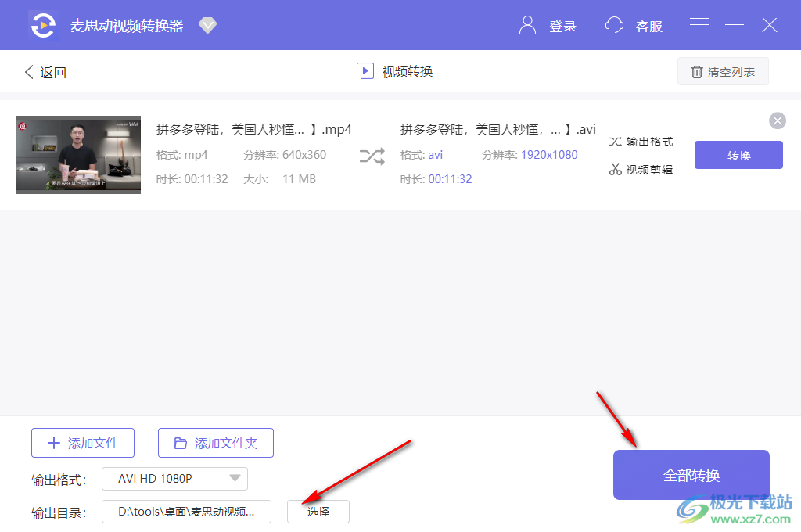Image resolution: width=801 pixels, height=532 pixels.
Task: Click the customer service headset icon
Action: pos(614,25)
